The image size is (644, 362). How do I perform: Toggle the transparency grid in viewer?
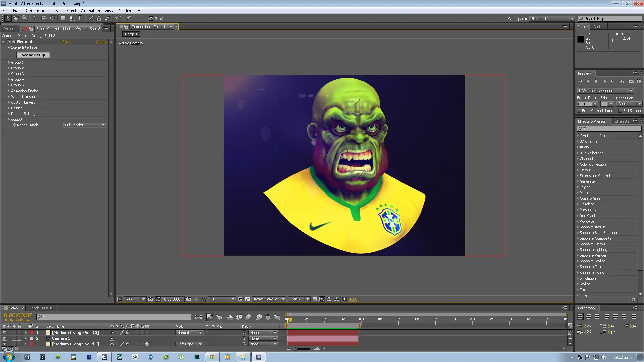click(248, 299)
